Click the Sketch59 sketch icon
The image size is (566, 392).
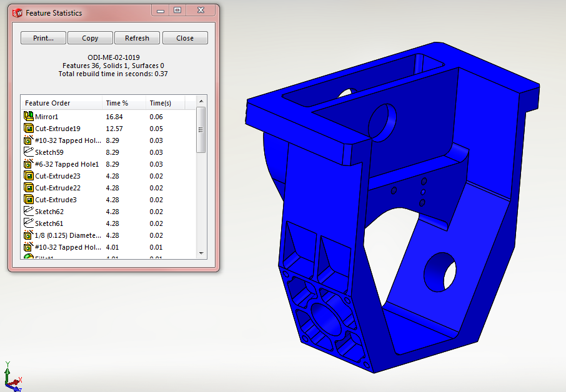(x=29, y=152)
